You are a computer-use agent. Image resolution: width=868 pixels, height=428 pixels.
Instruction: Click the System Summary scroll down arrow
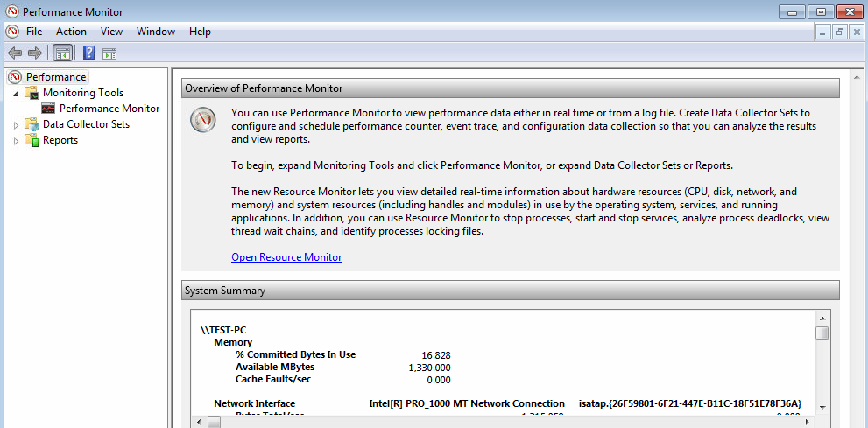pos(822,406)
